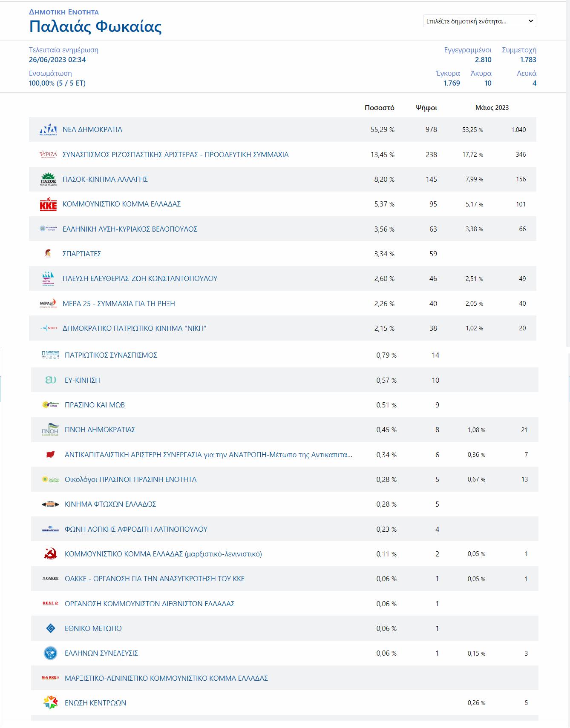This screenshot has width=570, height=728.
Task: Open the ΣΠΑΡΤΙΑΤΕΣ party name
Action: click(82, 254)
